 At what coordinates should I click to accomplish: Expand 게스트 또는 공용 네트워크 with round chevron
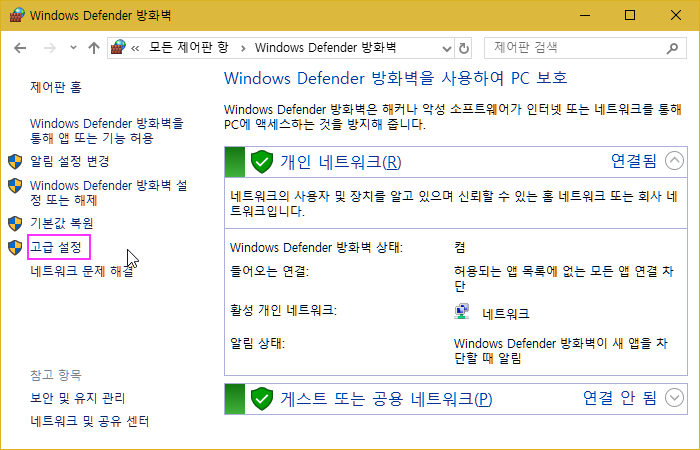tap(674, 397)
